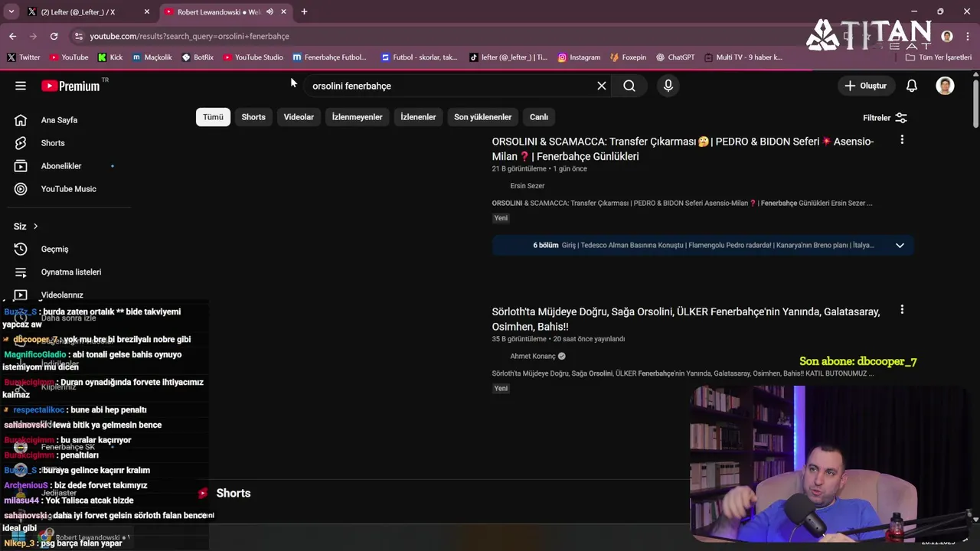The height and width of the screenshot is (551, 980).
Task: Open YouTube Music in the sidebar
Action: [67, 189]
